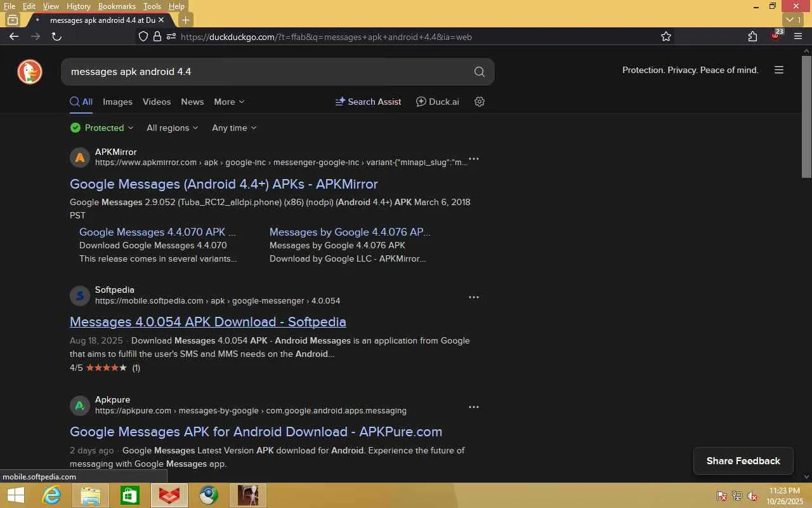Open the Action Center flag icon
Image resolution: width=812 pixels, height=508 pixels.
pos(722,496)
